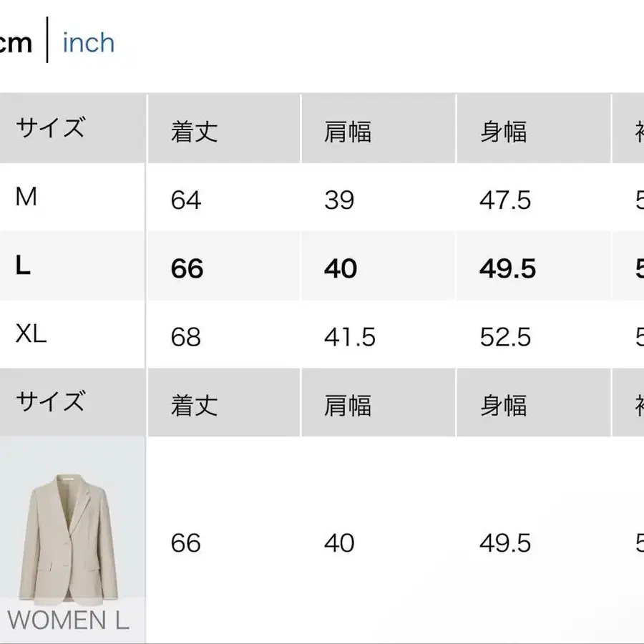Switch the size units to inch
This screenshot has height=644, width=644.
click(x=89, y=43)
